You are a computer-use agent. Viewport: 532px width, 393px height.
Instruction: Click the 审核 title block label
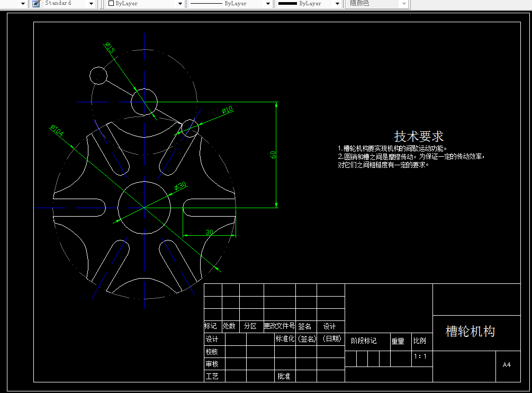pyautogui.click(x=212, y=364)
